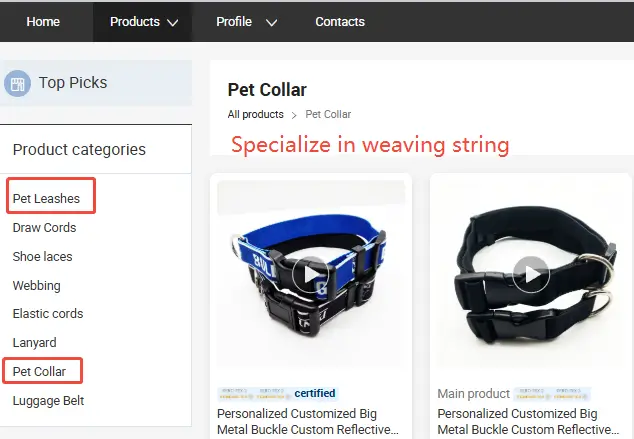Click the All products breadcrumb link

pyautogui.click(x=255, y=115)
